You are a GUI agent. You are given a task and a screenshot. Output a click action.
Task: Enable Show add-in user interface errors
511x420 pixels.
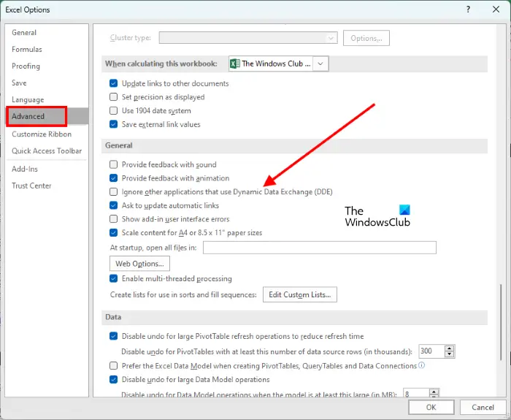pos(113,219)
